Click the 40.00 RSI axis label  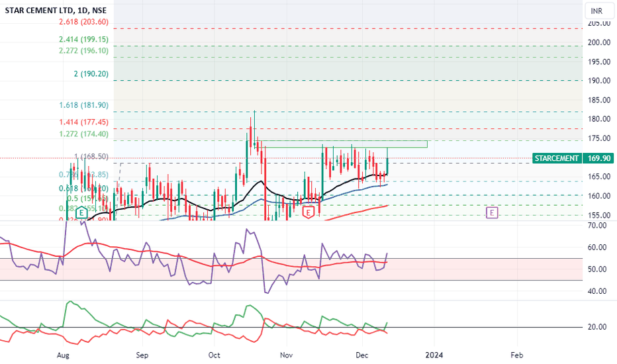pos(597,291)
